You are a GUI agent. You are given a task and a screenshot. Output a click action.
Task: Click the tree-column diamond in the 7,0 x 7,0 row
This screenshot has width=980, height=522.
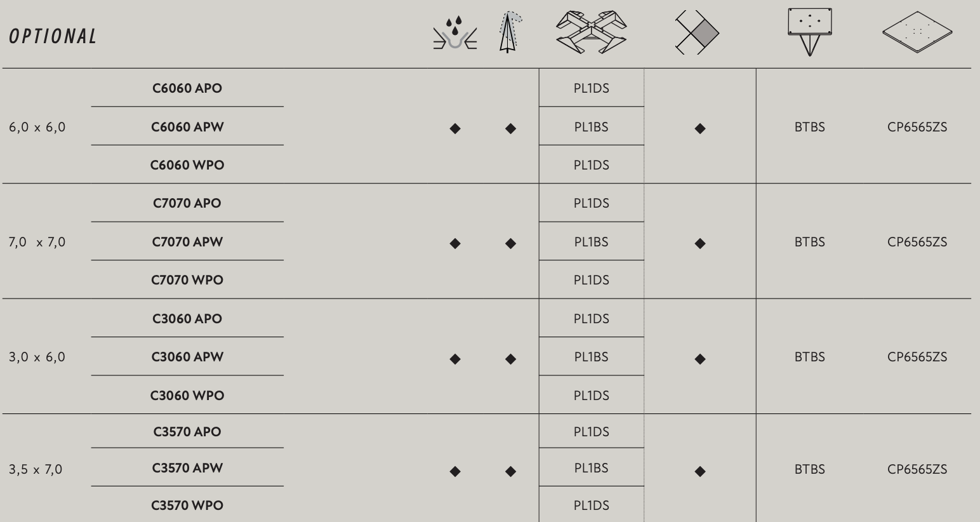(510, 243)
